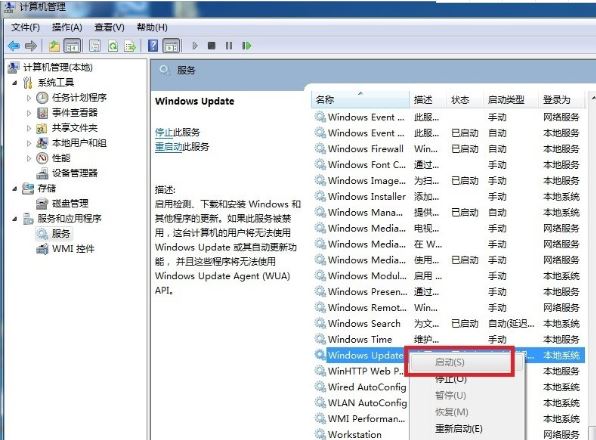The height and width of the screenshot is (440, 596).
Task: Collapse the 存储 tree node
Action: [x=15, y=188]
